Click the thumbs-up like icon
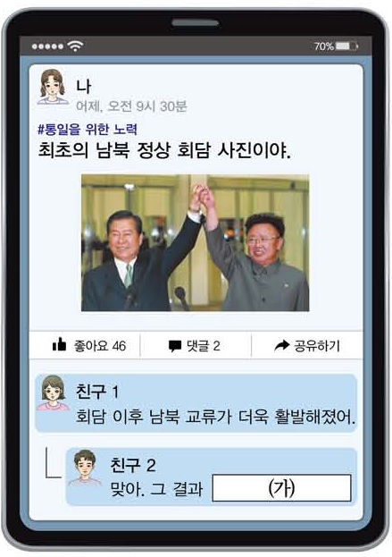This screenshot has width=392, height=557. tap(59, 344)
